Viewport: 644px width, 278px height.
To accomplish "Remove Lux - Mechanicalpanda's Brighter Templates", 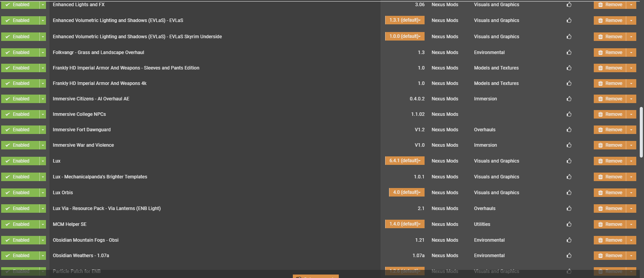I will coord(610,177).
